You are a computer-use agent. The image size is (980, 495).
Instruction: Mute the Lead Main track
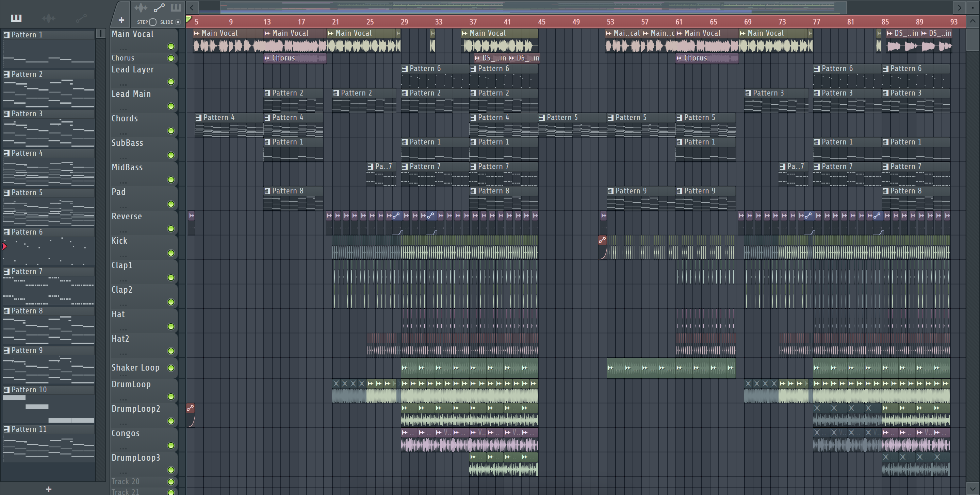click(171, 106)
